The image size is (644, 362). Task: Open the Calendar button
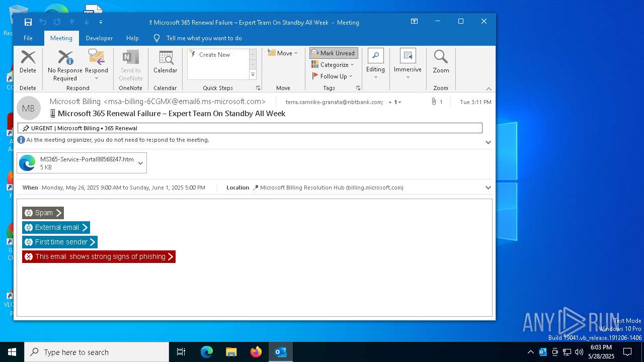pos(165,62)
